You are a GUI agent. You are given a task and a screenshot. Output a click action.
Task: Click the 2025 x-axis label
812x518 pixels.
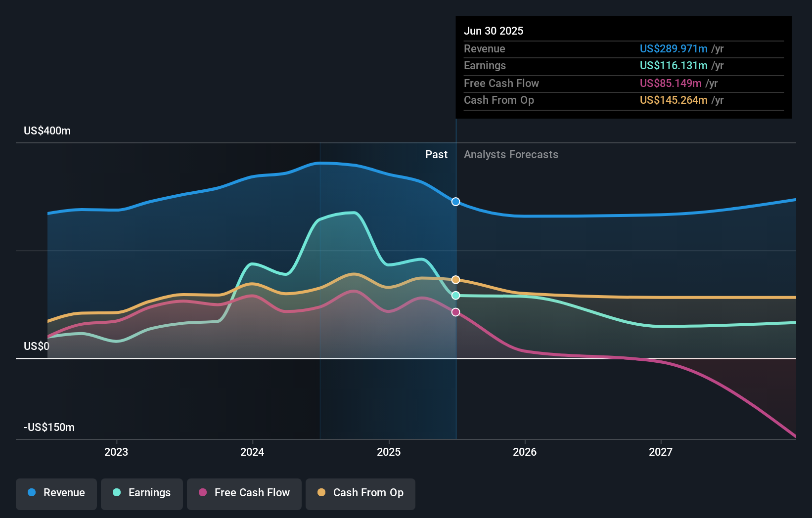[x=389, y=452]
